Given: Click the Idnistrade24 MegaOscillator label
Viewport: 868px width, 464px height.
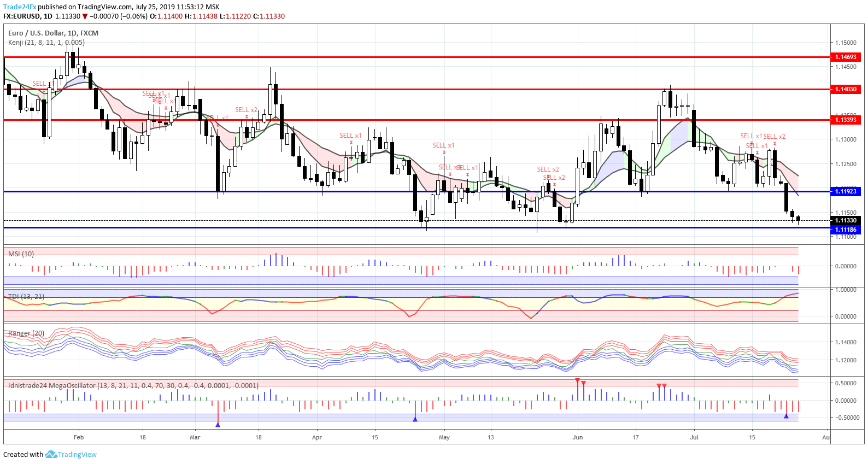Looking at the screenshot, I should point(133,385).
